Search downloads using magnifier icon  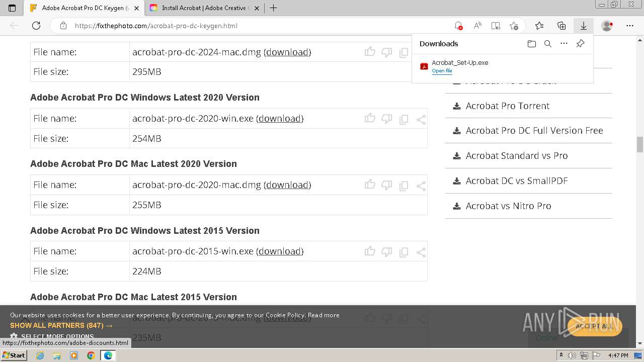coord(548,44)
